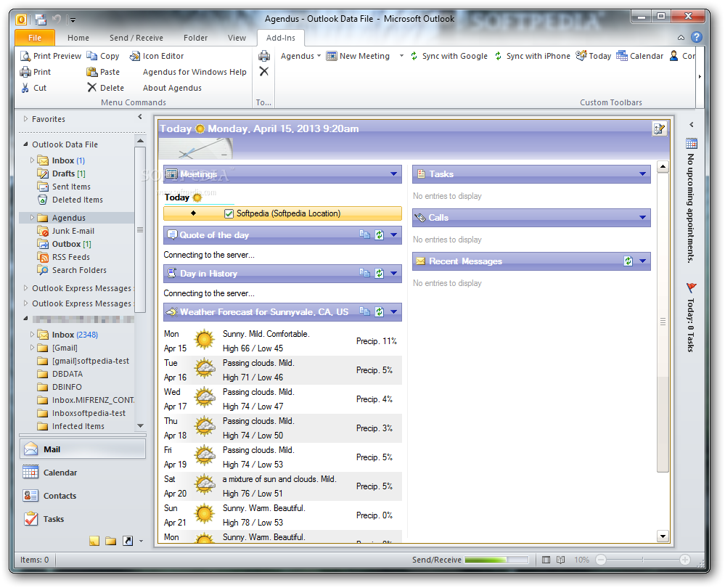Select the Sent Items folder
This screenshot has width=725, height=588.
[x=71, y=187]
